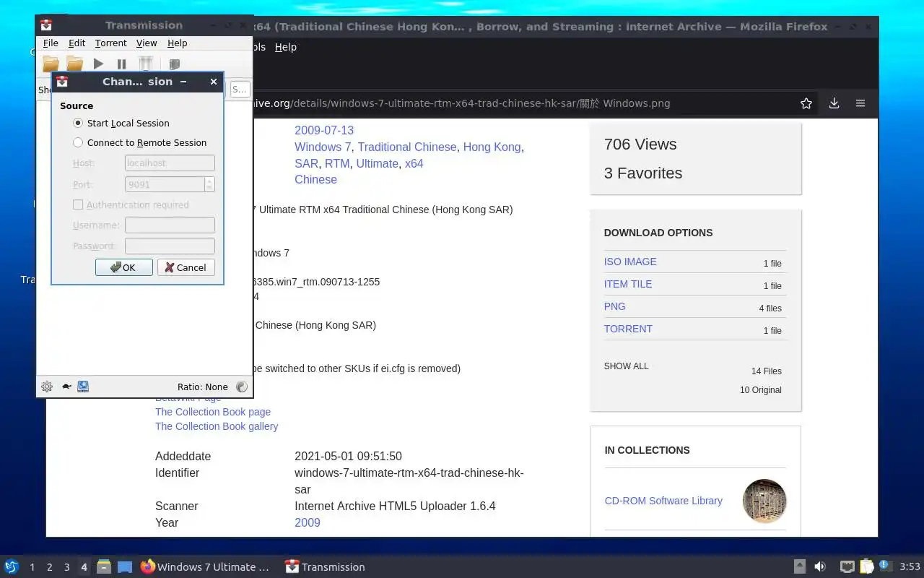This screenshot has width=924, height=578.
Task: Click the year 2009 link
Action: coord(308,522)
